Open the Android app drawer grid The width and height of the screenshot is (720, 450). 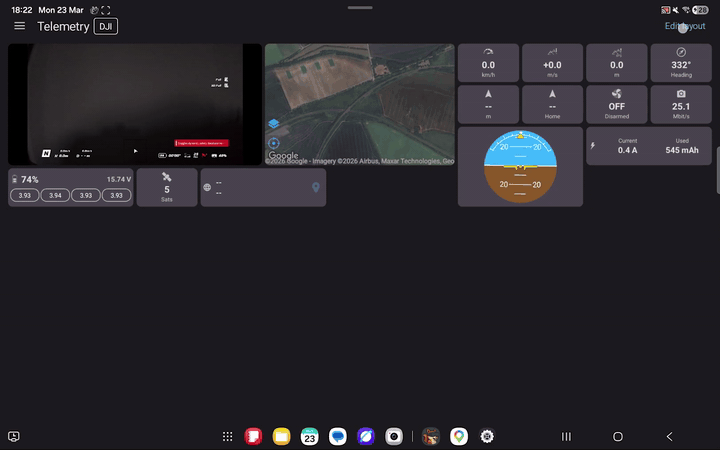[227, 436]
